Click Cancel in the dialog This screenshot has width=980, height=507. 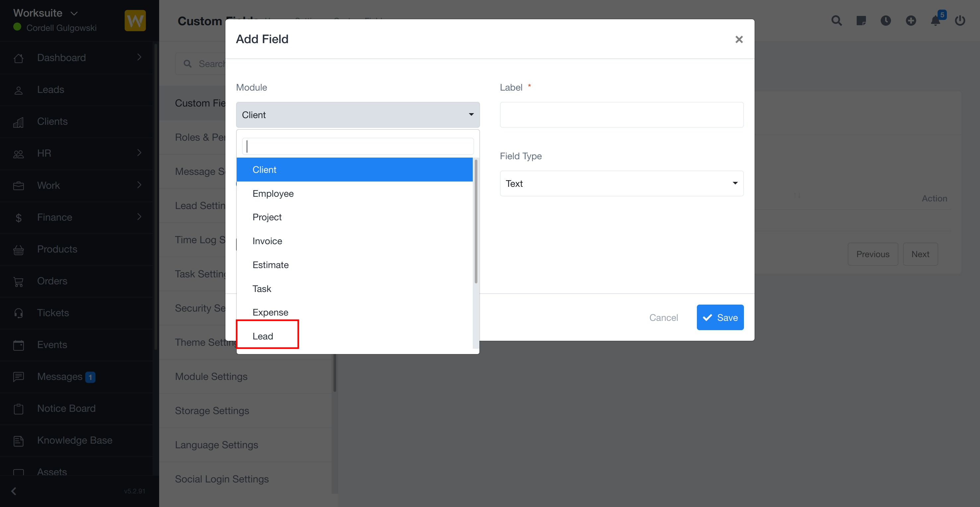(x=663, y=318)
